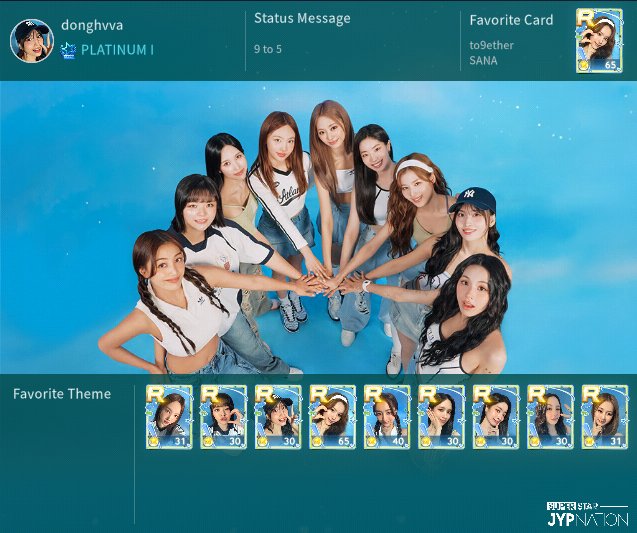Select the first theme card, level 31

pyautogui.click(x=169, y=417)
